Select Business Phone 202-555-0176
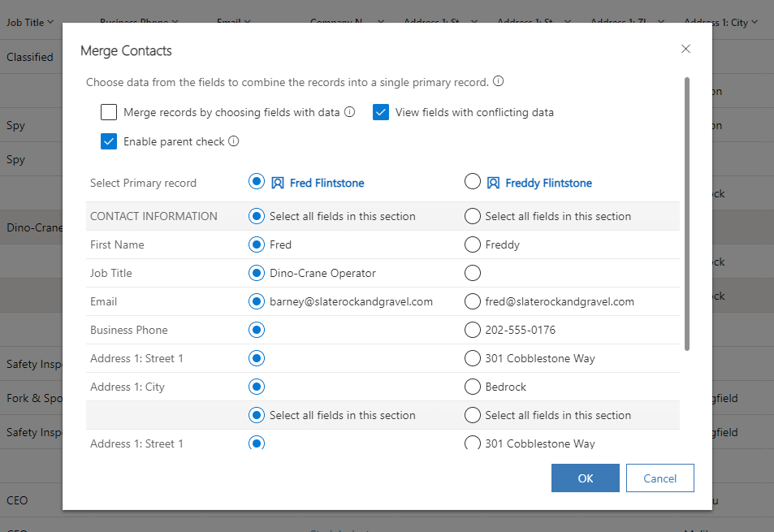The width and height of the screenshot is (774, 532). point(473,330)
